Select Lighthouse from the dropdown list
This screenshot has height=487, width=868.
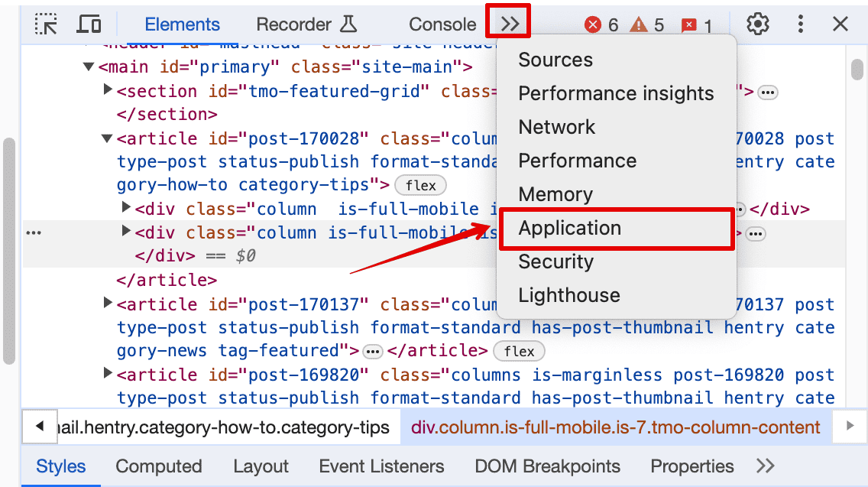tap(569, 295)
